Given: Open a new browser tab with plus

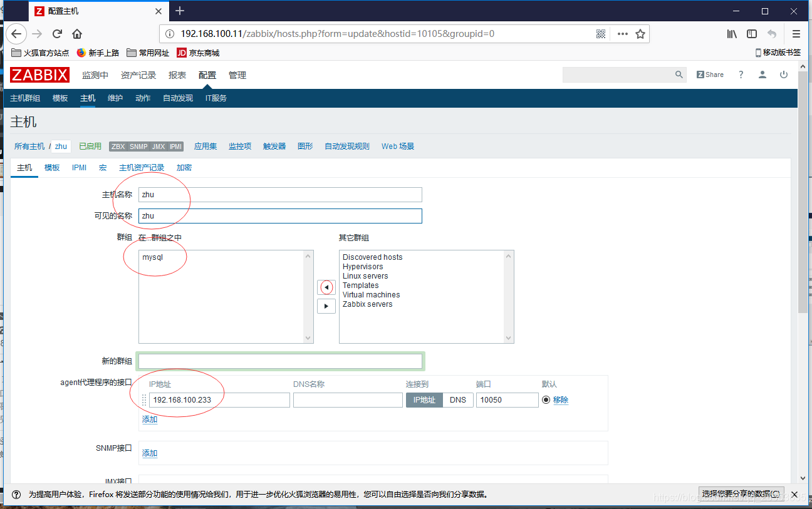Looking at the screenshot, I should coord(180,11).
